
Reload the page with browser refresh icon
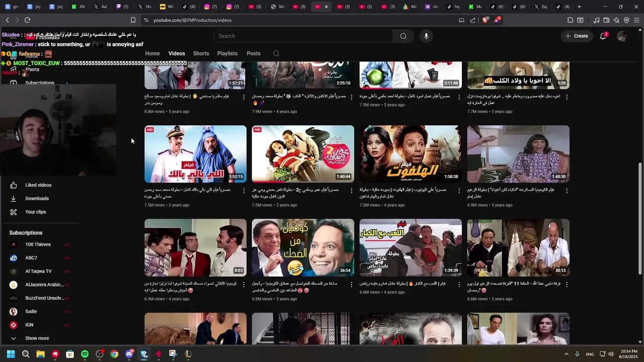(x=27, y=20)
